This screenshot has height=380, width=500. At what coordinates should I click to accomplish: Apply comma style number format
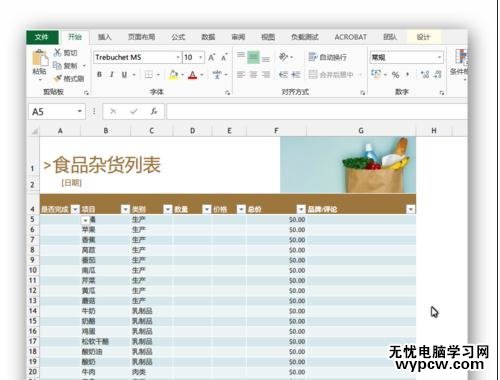click(408, 75)
